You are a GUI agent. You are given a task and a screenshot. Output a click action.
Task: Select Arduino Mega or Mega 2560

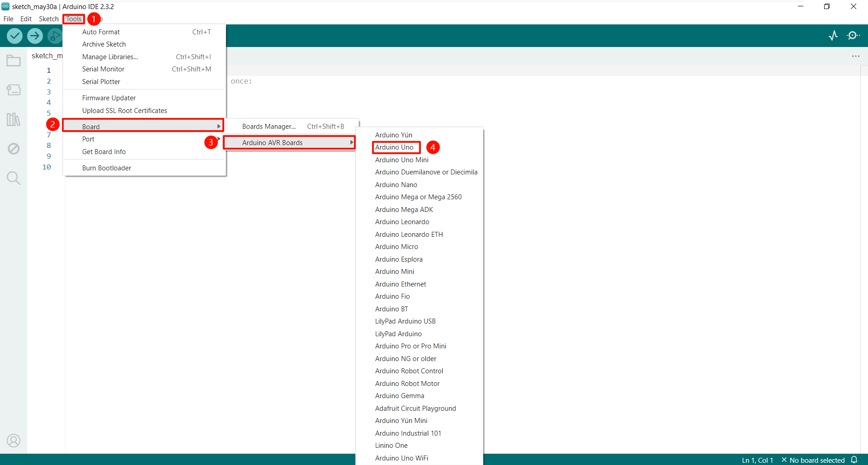point(420,197)
